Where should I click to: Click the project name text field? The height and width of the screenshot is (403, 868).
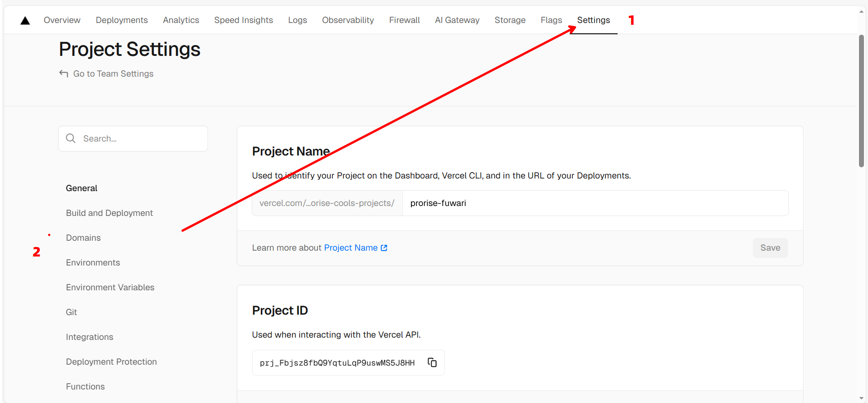pyautogui.click(x=595, y=203)
